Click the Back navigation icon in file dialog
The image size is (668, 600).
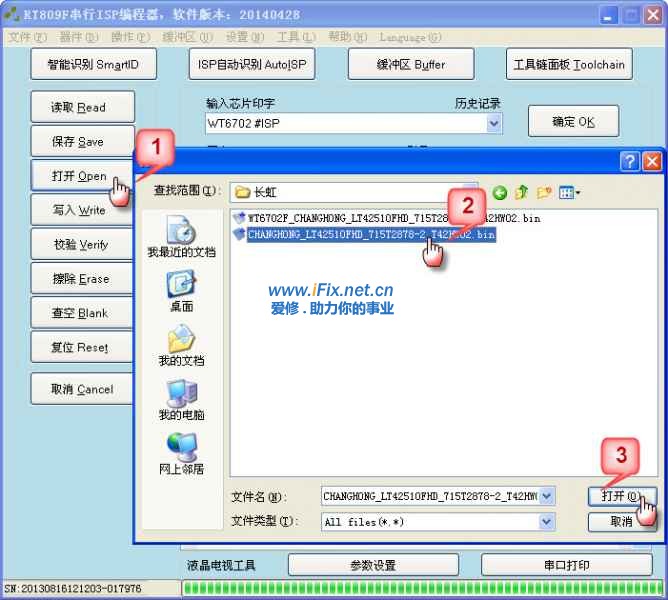499,192
